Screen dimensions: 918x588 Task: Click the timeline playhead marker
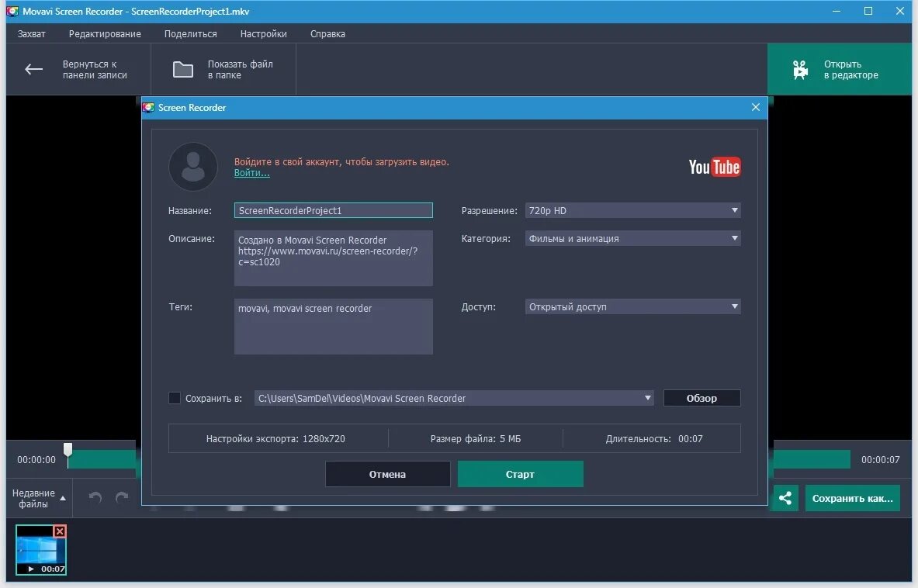tap(68, 451)
